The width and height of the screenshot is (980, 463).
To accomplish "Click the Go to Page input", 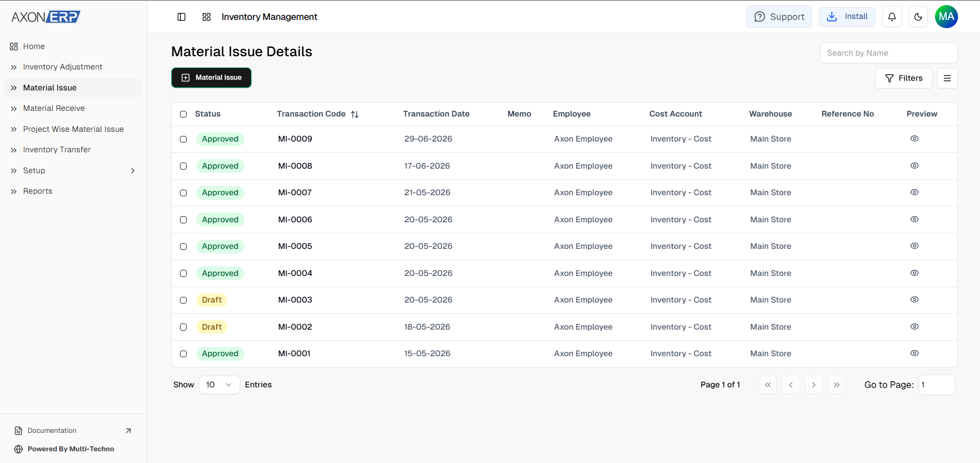I will (x=937, y=385).
